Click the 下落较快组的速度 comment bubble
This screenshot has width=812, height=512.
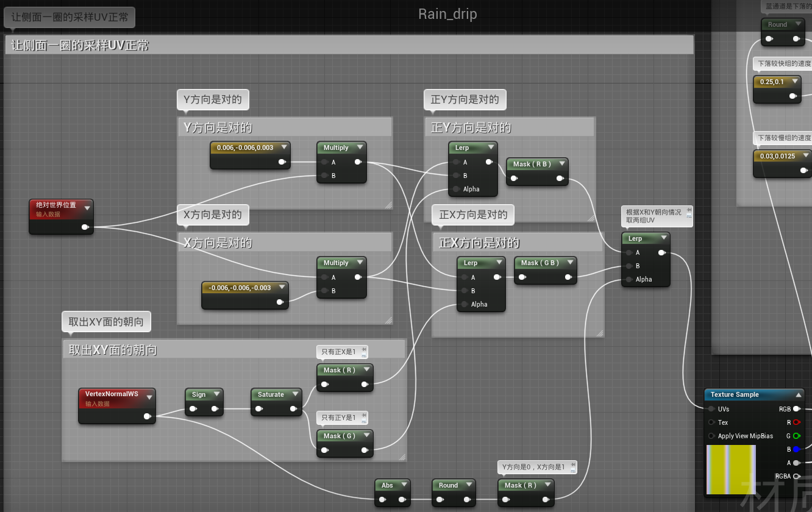click(x=783, y=63)
